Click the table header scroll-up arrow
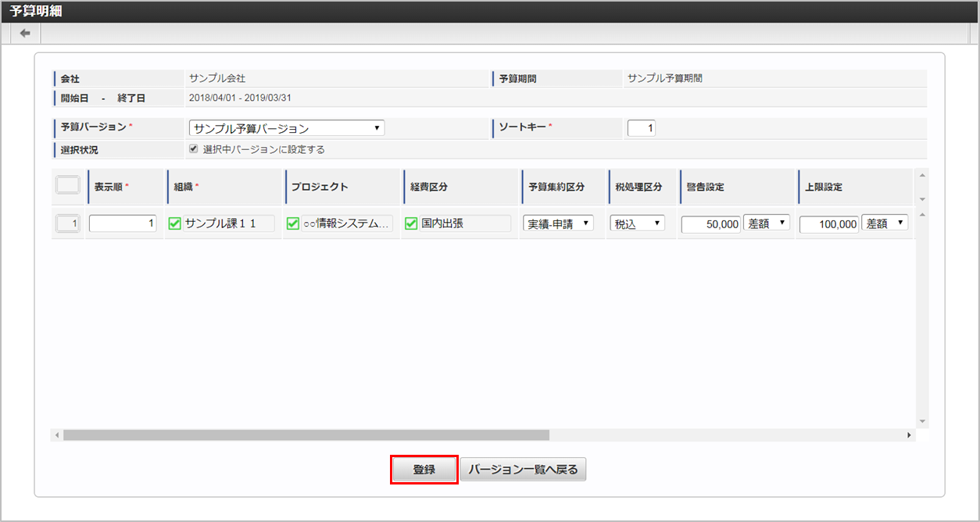 (922, 175)
